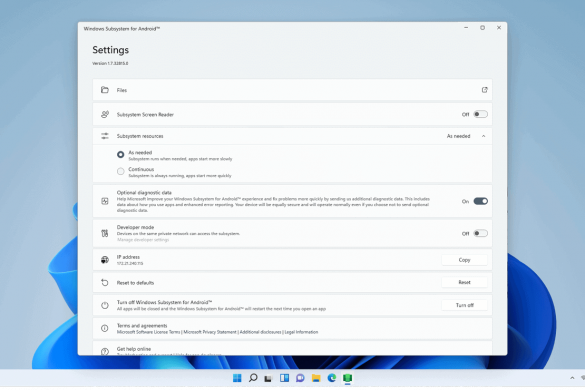This screenshot has height=390, width=585.
Task: Click the power icon for Turn off
Action: point(105,305)
